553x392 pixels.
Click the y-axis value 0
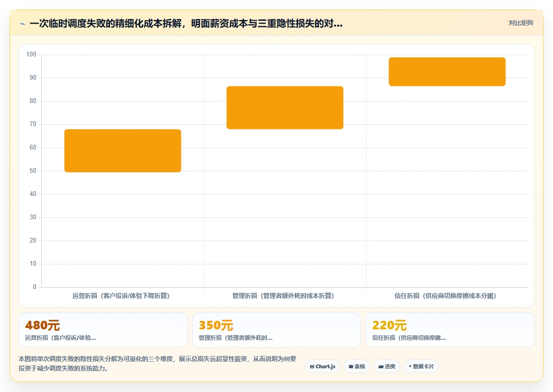tap(35, 287)
